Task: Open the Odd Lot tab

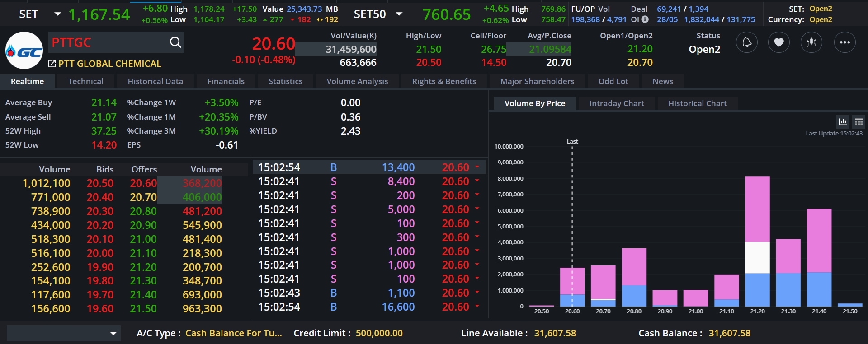Action: [x=613, y=81]
